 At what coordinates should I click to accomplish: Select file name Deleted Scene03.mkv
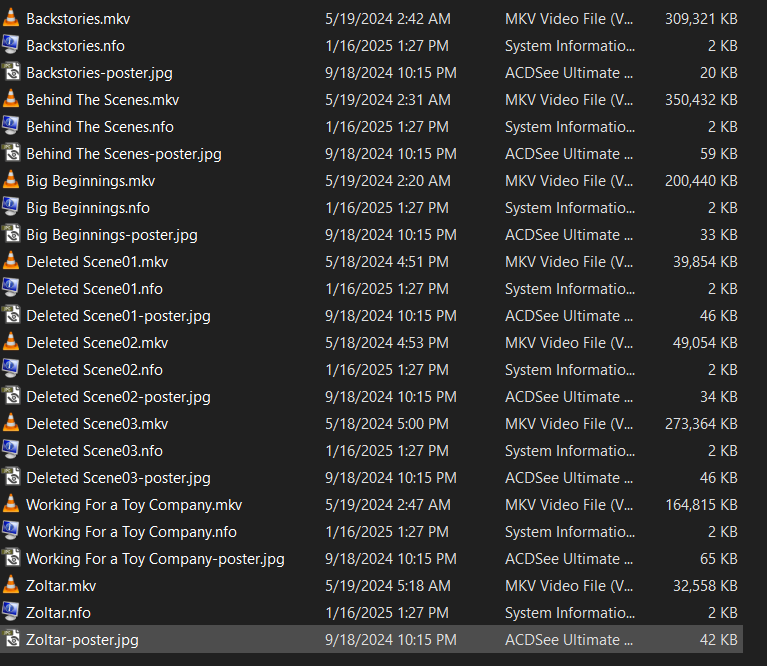tap(97, 423)
